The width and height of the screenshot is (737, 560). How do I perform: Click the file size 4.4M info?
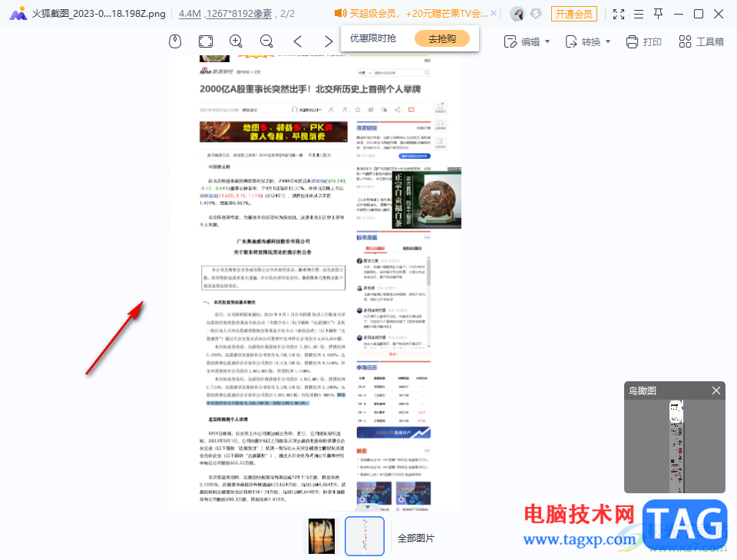point(190,14)
